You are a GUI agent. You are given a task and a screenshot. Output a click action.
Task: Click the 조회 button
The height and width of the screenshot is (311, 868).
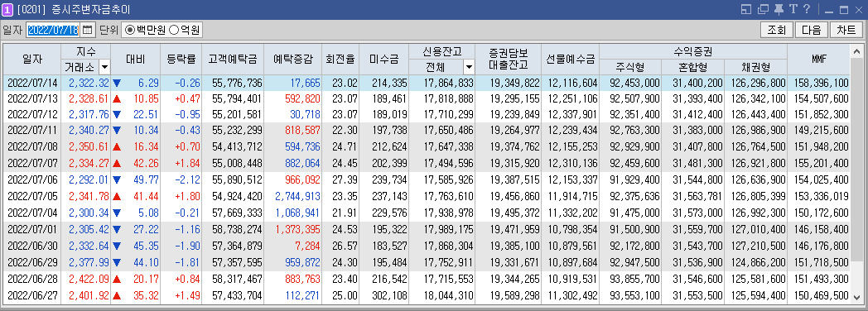coord(777,30)
